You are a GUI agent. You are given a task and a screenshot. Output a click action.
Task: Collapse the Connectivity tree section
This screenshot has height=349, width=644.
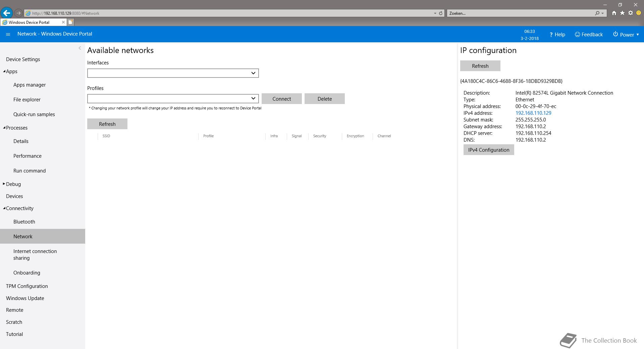(4, 208)
